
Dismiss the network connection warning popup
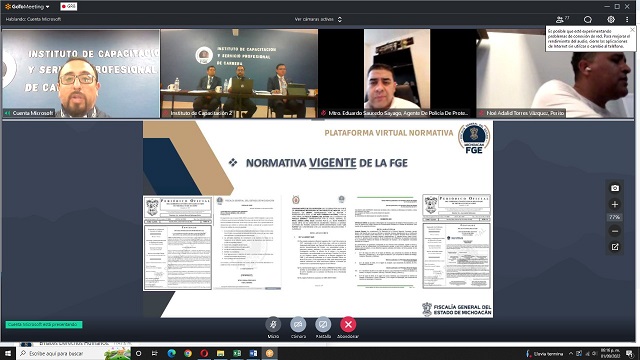pyautogui.click(x=632, y=30)
